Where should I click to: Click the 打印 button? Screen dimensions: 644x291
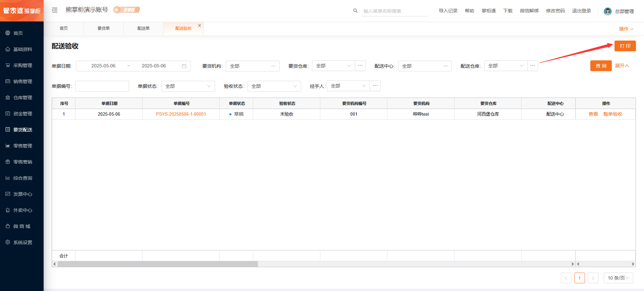coord(625,46)
